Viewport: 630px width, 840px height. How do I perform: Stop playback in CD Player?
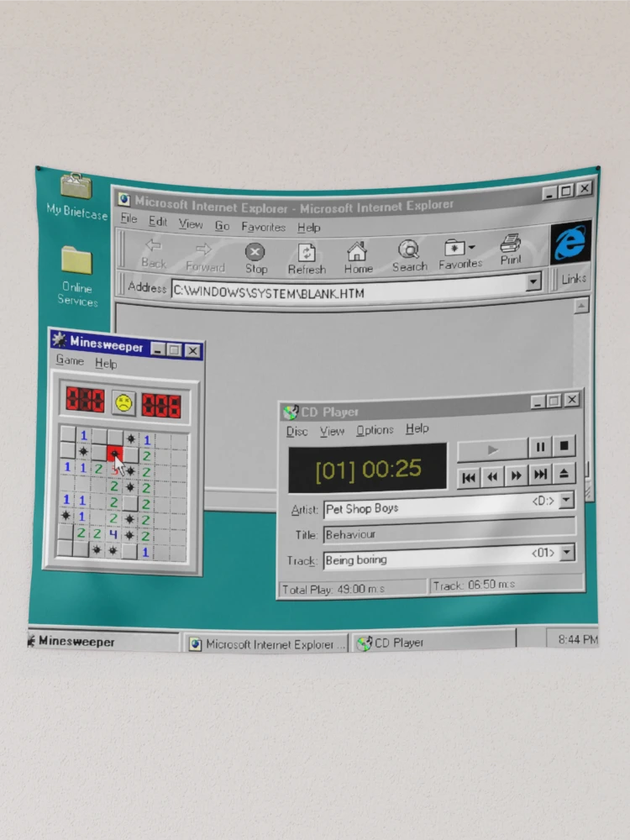pyautogui.click(x=564, y=446)
